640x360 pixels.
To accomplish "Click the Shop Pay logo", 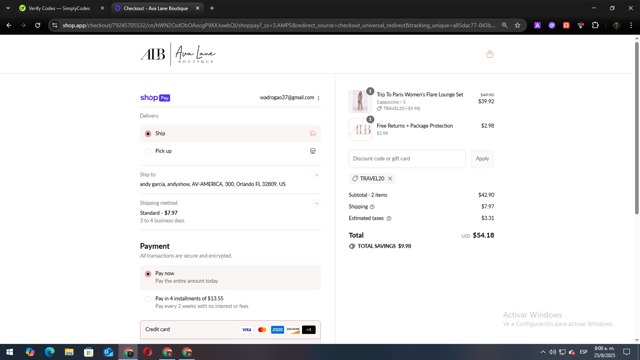I will pos(155,98).
